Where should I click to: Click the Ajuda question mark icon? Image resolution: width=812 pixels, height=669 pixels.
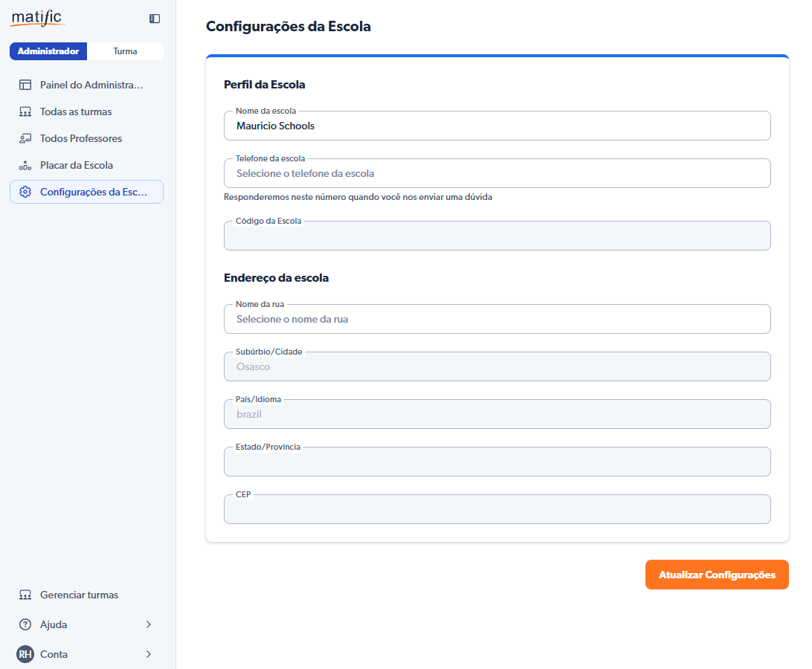click(x=25, y=624)
